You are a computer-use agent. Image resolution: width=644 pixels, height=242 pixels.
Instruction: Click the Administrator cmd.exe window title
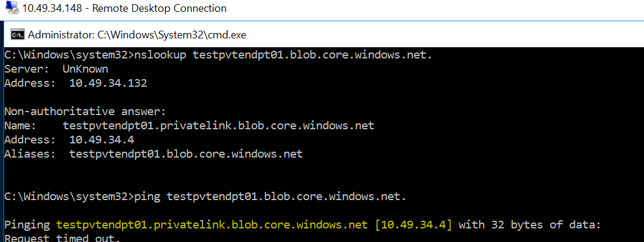tap(136, 34)
